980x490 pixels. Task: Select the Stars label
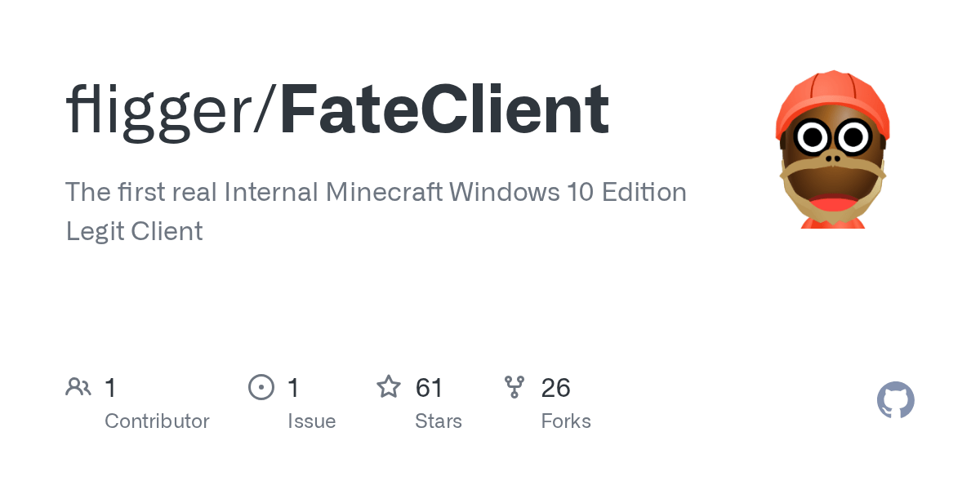(439, 421)
